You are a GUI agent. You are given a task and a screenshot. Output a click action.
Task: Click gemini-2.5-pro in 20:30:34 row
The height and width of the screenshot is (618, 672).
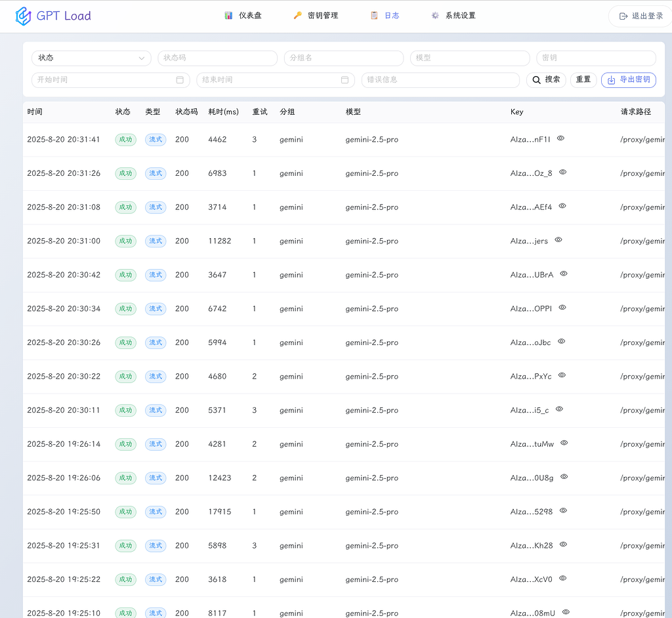372,309
